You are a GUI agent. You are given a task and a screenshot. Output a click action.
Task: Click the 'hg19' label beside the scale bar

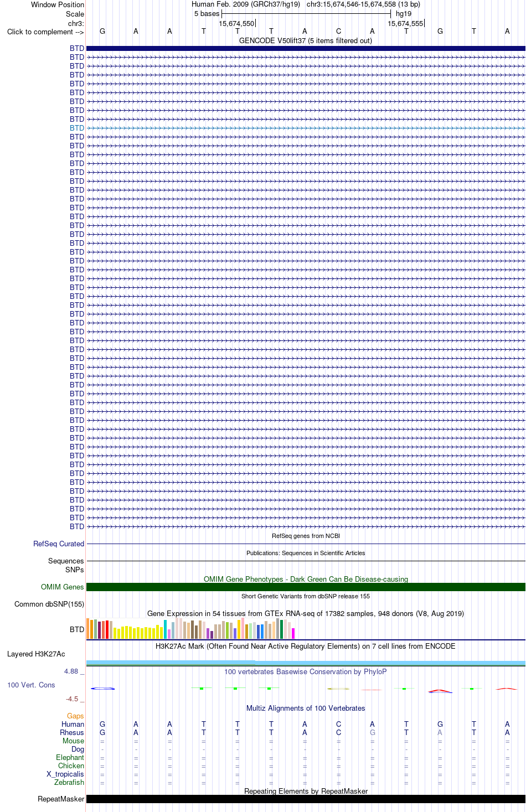[x=404, y=14]
